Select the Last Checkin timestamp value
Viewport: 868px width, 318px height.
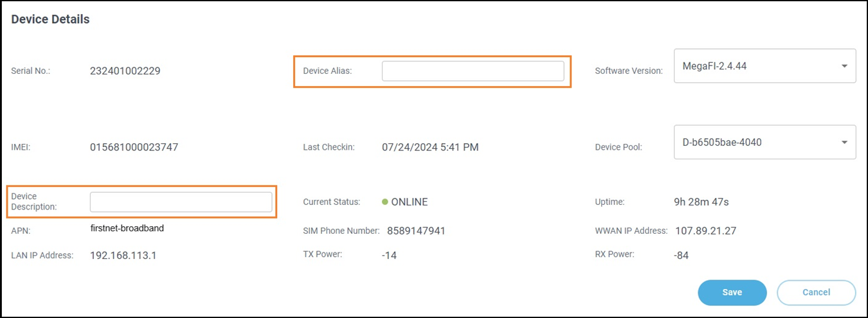(430, 147)
